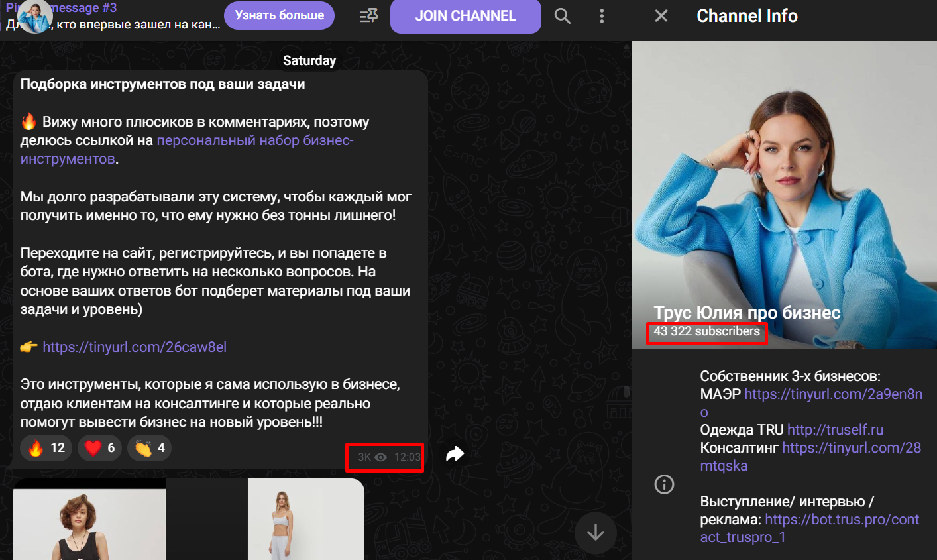Click the '3K' view count on the message
Image resolution: width=937 pixels, height=560 pixels.
coord(364,457)
